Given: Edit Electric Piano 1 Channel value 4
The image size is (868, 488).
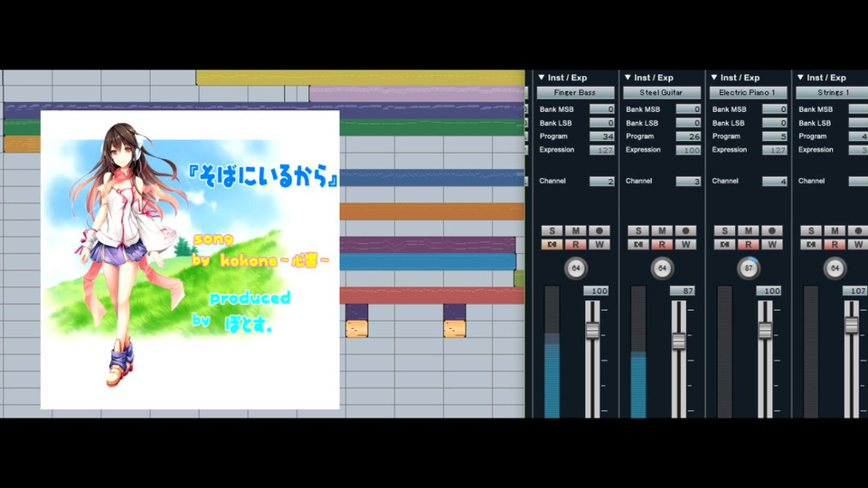Looking at the screenshot, I should click(x=775, y=181).
